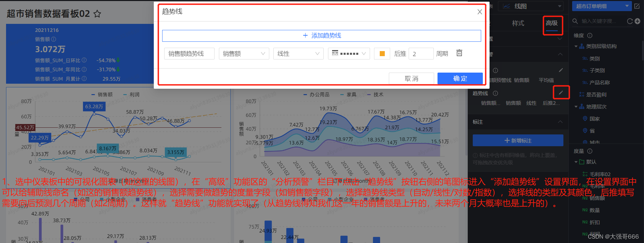This screenshot has height=243, width=644.
Task: Select the 毛利率02 measure field
Action: tap(600, 174)
